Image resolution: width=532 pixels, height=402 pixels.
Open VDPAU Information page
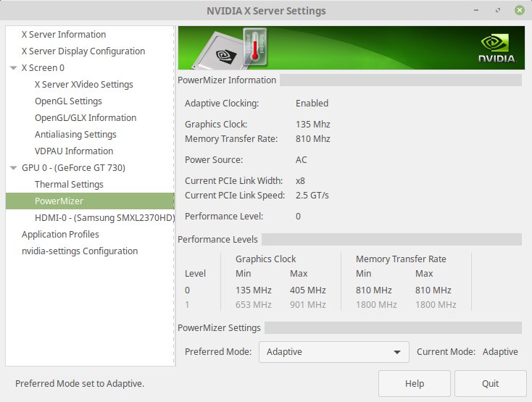[x=73, y=151]
